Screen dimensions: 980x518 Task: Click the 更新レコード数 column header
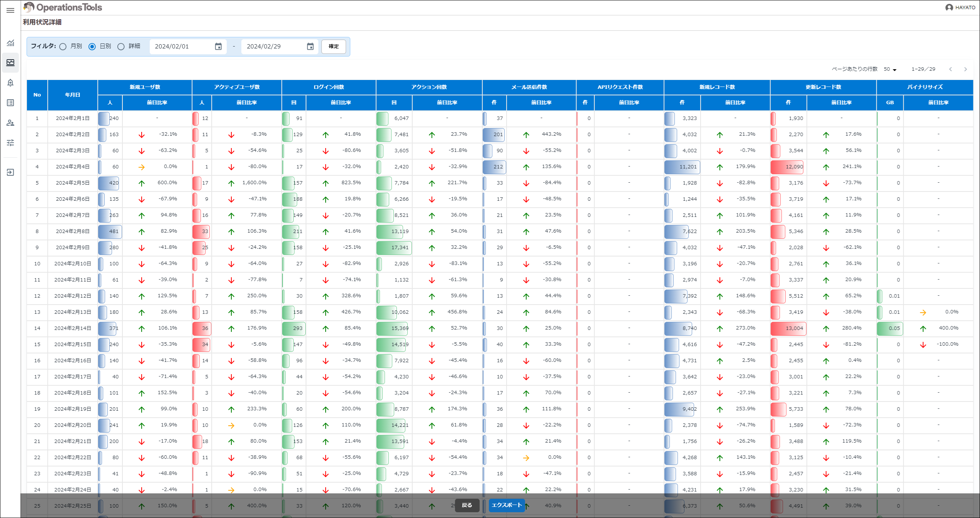[823, 87]
